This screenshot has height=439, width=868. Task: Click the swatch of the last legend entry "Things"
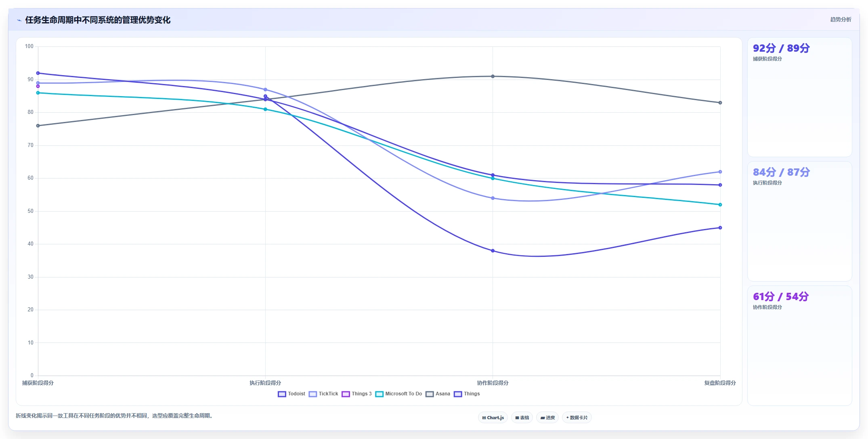click(458, 394)
